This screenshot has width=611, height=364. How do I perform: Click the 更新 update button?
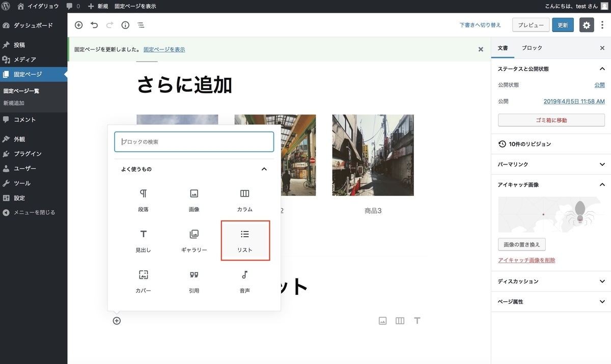[x=563, y=25]
